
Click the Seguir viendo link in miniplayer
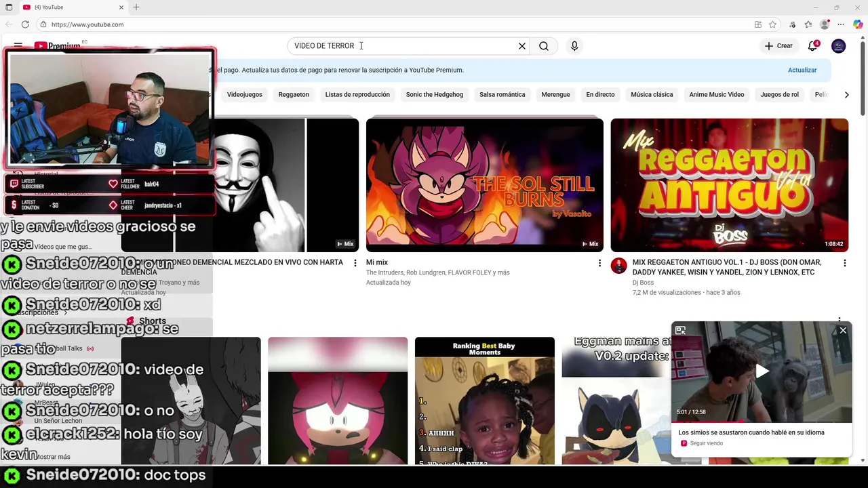pos(706,443)
